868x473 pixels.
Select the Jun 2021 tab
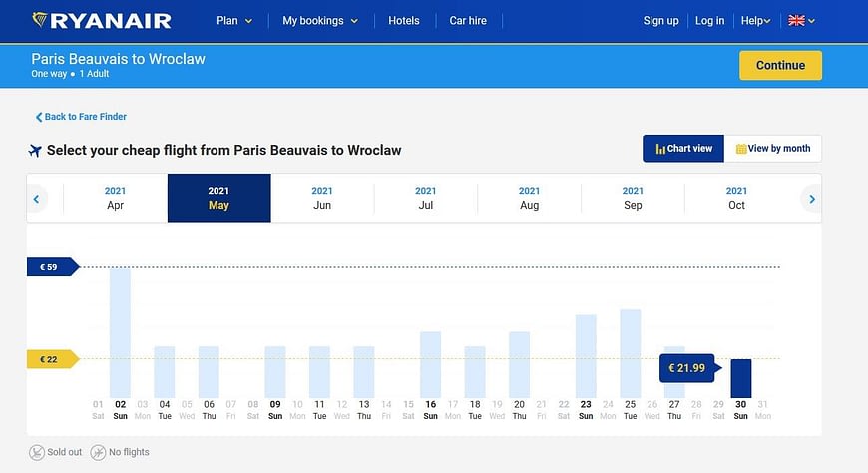[x=322, y=198]
